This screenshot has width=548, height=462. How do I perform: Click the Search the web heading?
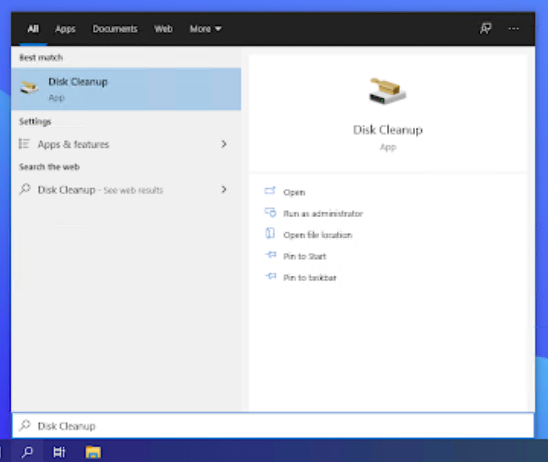[49, 167]
